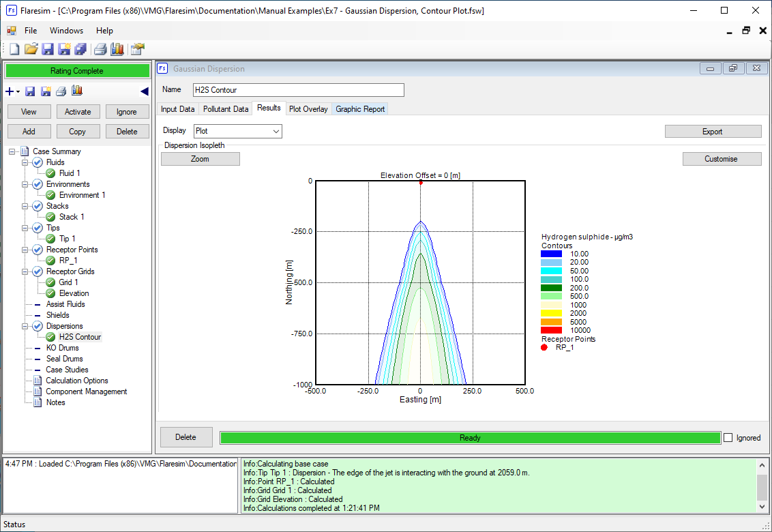Switch to the Graphic Report tab
The width and height of the screenshot is (772, 532).
(x=360, y=109)
